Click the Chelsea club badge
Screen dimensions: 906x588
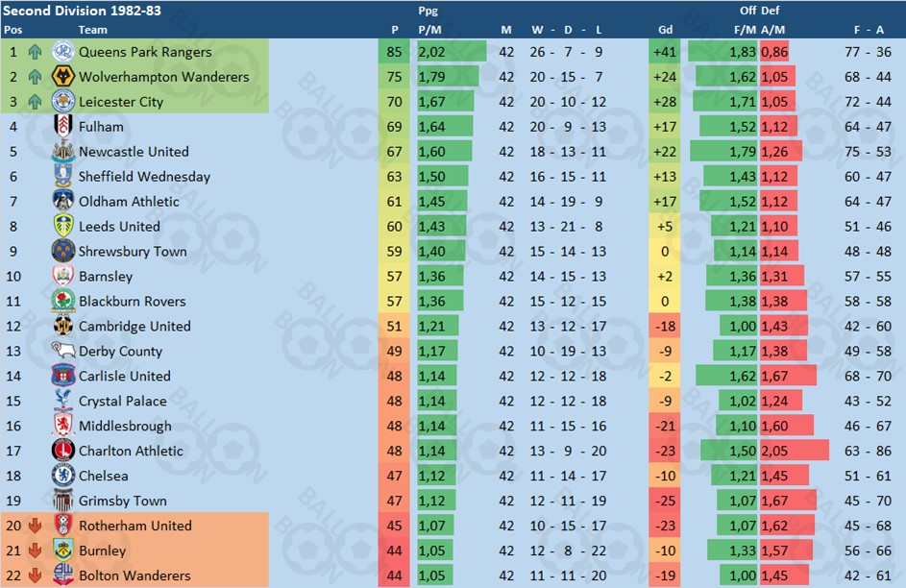[x=63, y=476]
